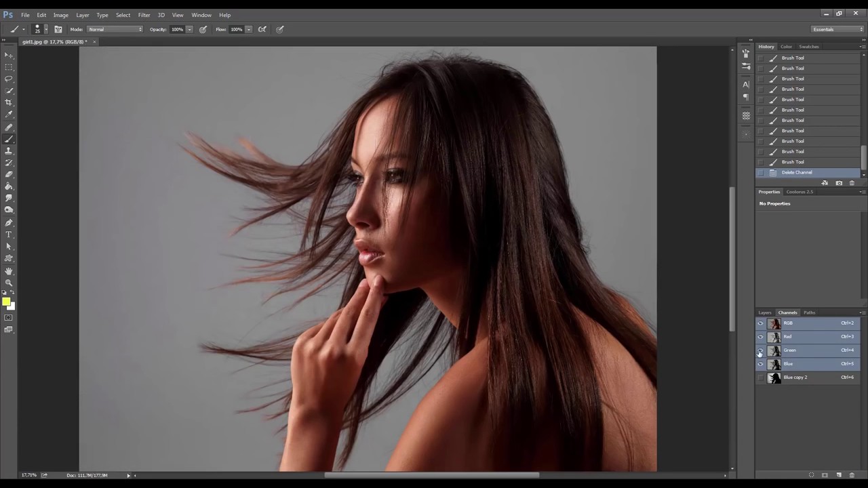Open the brush Mode dropdown
The width and height of the screenshot is (868, 488).
115,29
